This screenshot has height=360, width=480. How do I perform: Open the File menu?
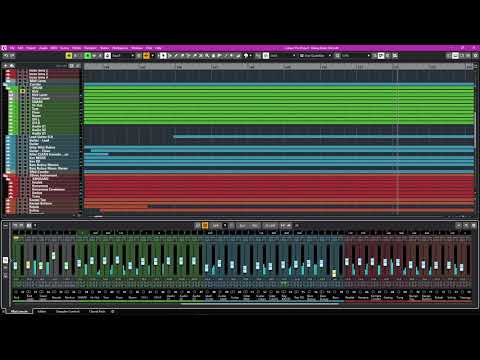click(x=12, y=48)
